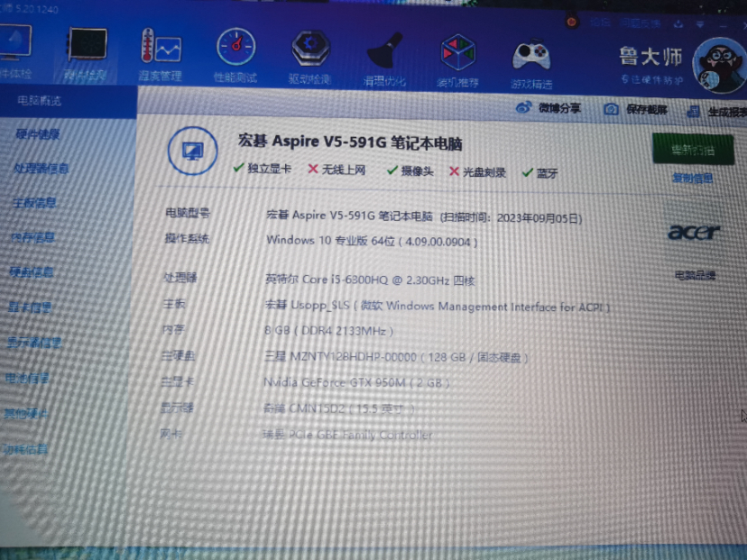Screen dimensions: 747x560
Task: Click the 处理器 label
Action: [180, 277]
